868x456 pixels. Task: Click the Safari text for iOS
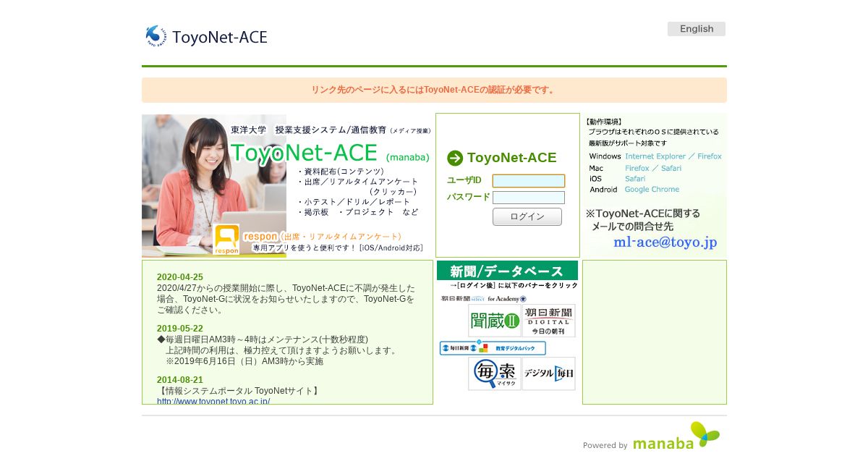[x=635, y=179]
